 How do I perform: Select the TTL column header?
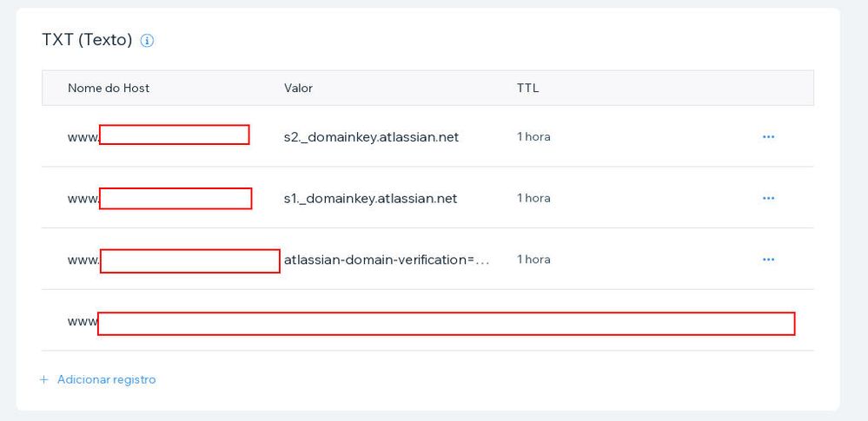tap(527, 88)
